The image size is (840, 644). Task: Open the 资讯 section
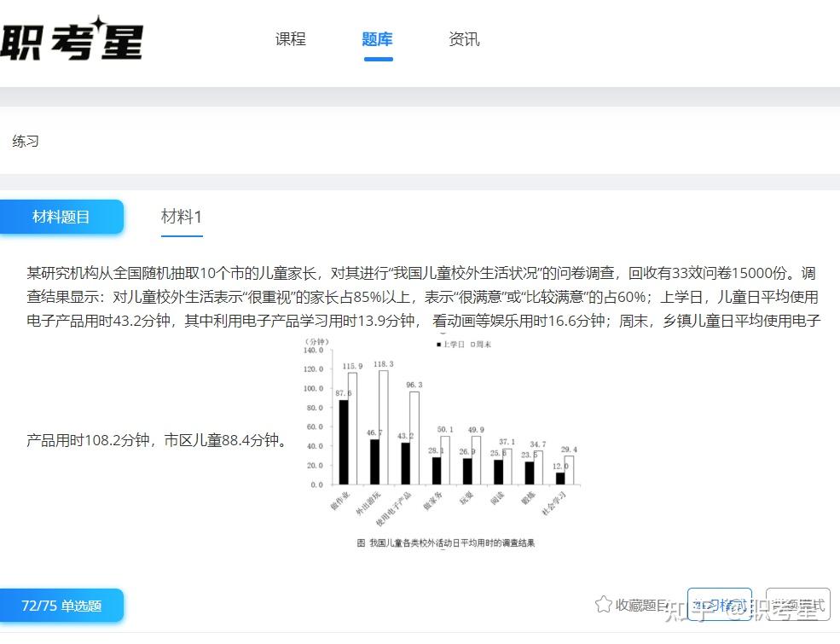coord(463,38)
